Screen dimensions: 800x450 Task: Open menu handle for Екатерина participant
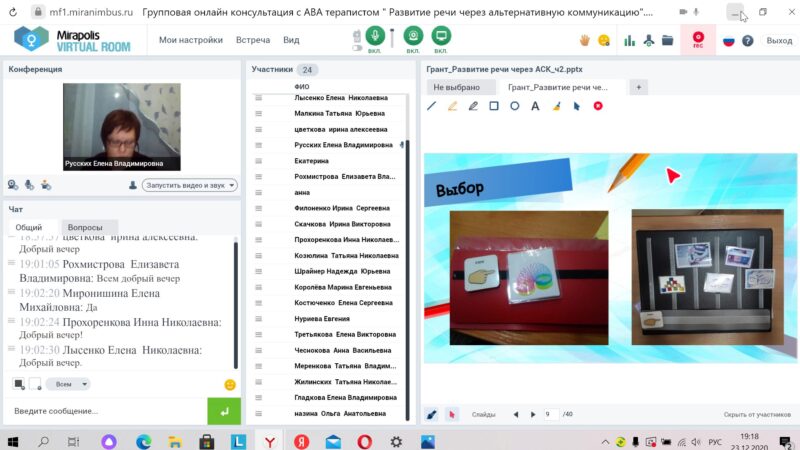[259, 161]
